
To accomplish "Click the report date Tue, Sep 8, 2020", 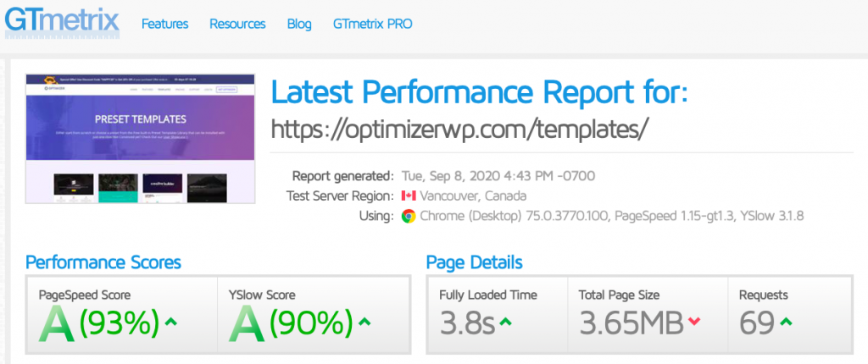I will coord(498,176).
